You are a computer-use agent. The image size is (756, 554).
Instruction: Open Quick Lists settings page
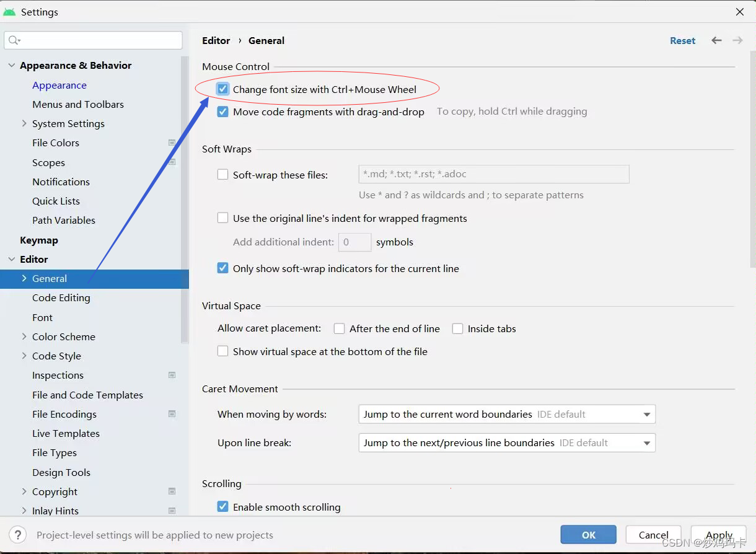(56, 201)
